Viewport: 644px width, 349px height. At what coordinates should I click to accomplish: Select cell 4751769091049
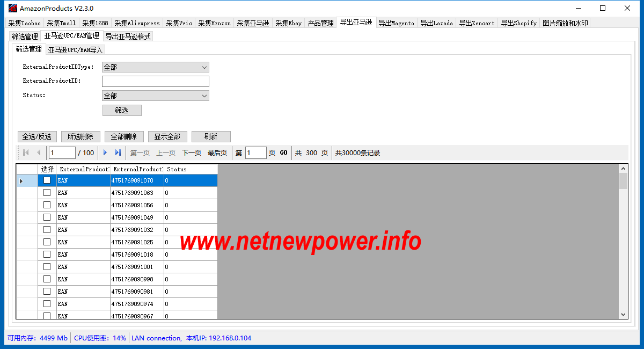click(x=137, y=217)
